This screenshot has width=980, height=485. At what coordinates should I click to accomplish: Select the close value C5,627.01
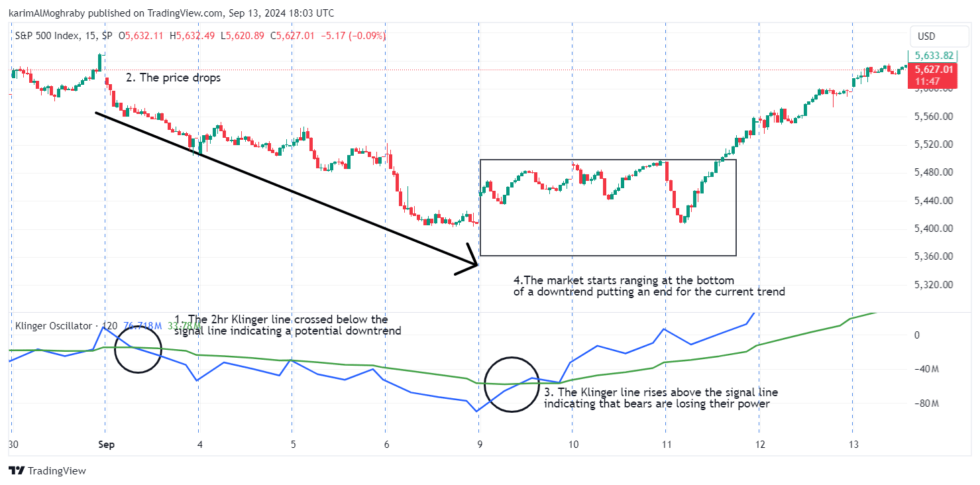pyautogui.click(x=293, y=35)
